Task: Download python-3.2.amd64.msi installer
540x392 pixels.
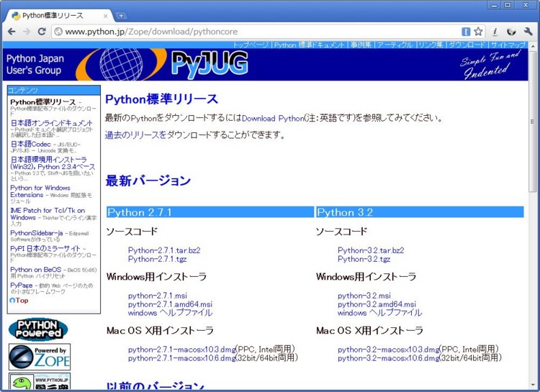Action: tap(377, 304)
